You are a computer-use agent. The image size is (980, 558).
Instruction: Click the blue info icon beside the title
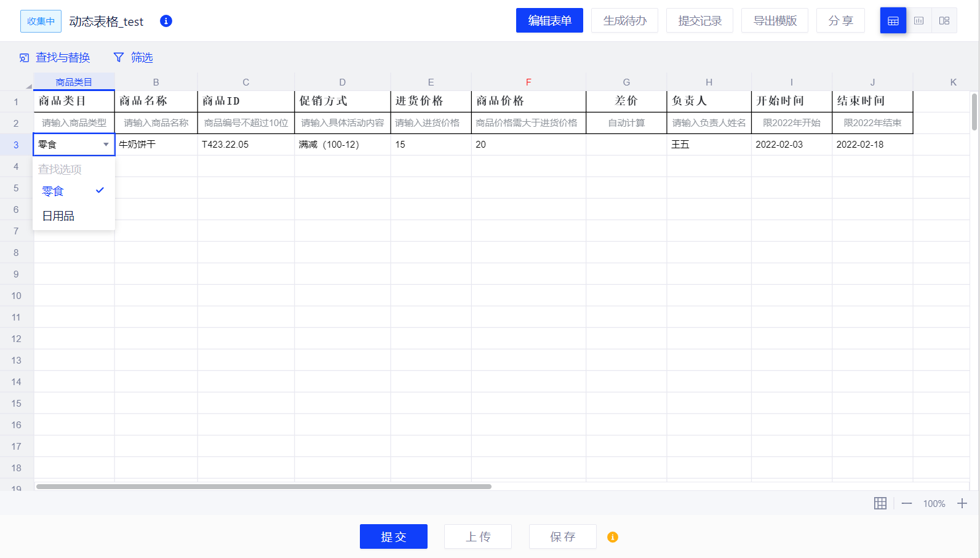point(165,21)
